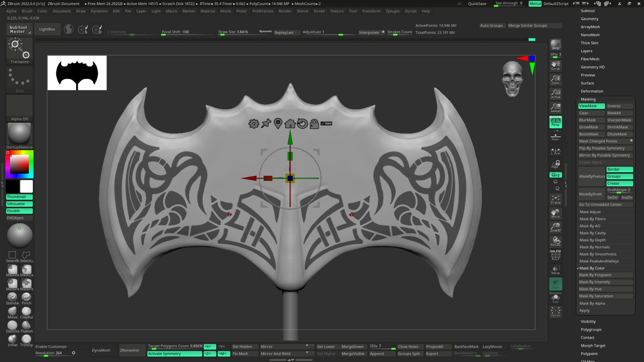The width and height of the screenshot is (644, 362).
Task: Select the Flatten brush
Action: [x=27, y=327]
